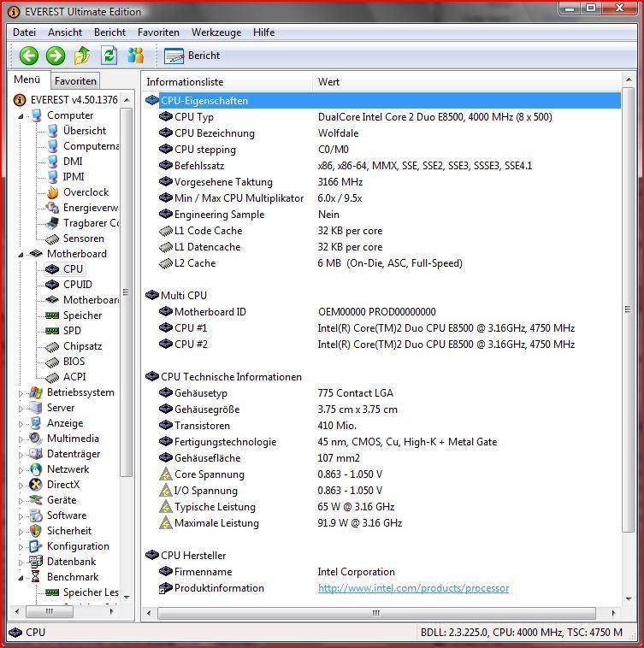Generate a report with Bericht button

pos(192,56)
